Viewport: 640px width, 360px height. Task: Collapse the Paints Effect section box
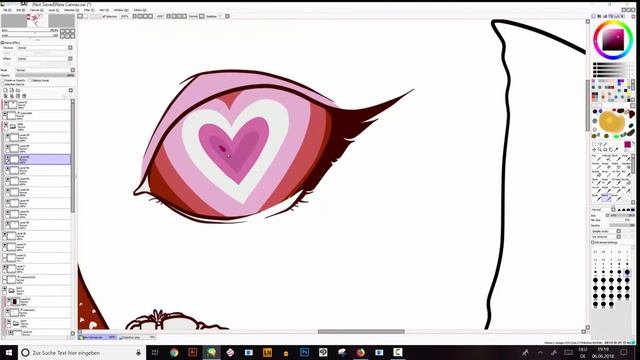point(2,42)
